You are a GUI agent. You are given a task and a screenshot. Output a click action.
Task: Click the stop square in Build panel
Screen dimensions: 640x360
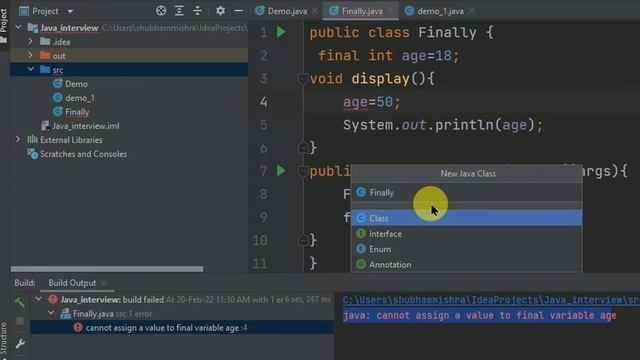[20, 321]
